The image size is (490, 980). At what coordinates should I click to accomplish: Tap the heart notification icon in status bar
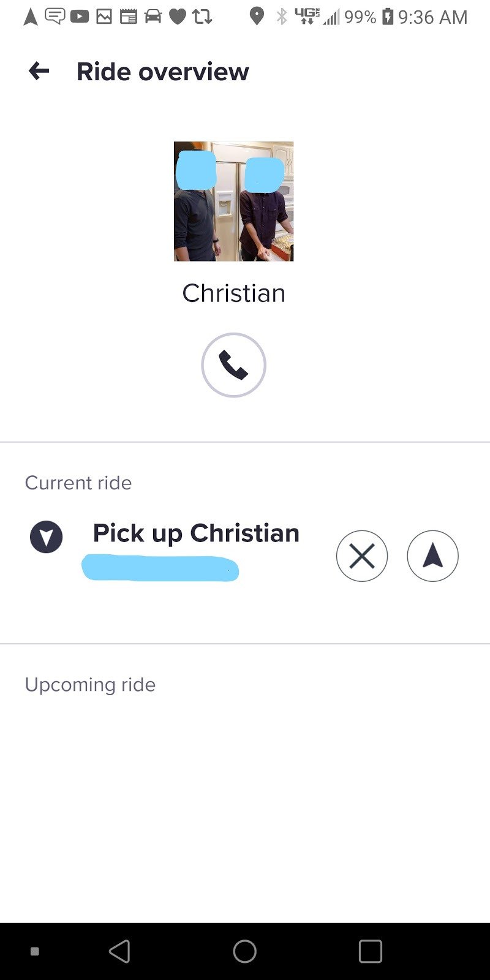coord(178,17)
